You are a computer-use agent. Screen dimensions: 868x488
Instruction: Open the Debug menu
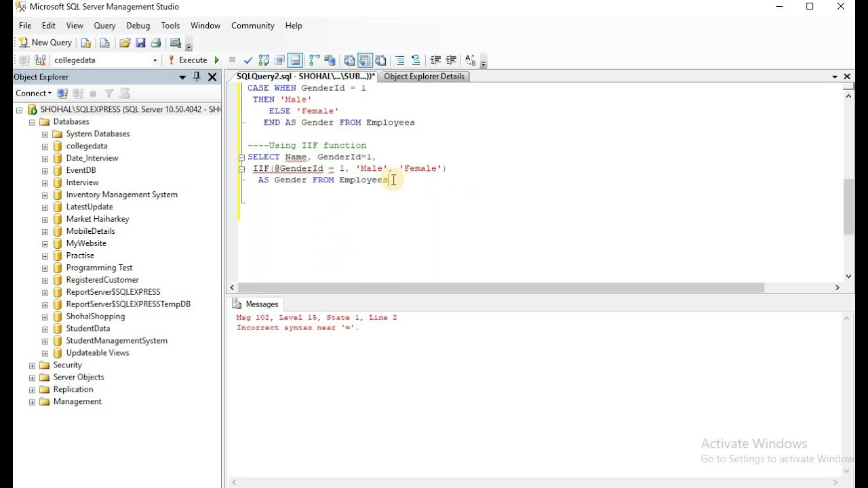138,26
